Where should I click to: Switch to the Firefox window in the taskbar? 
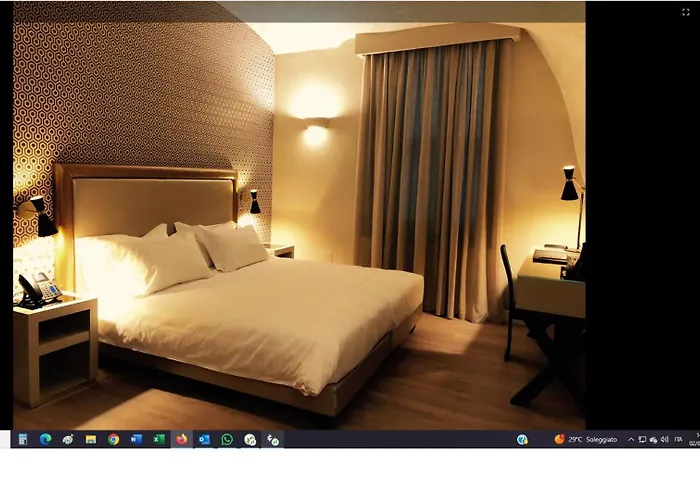(182, 439)
